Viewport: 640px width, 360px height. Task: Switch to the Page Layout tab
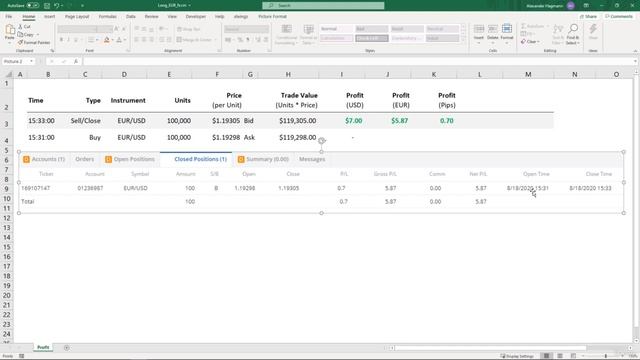click(x=77, y=17)
